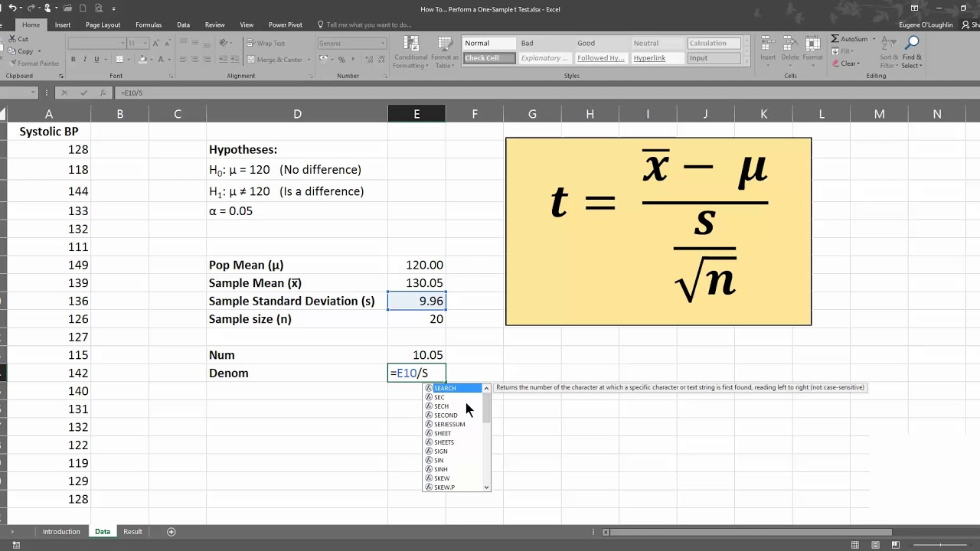980x551 pixels.
Task: Click the New blank document icon
Action: pos(83,8)
